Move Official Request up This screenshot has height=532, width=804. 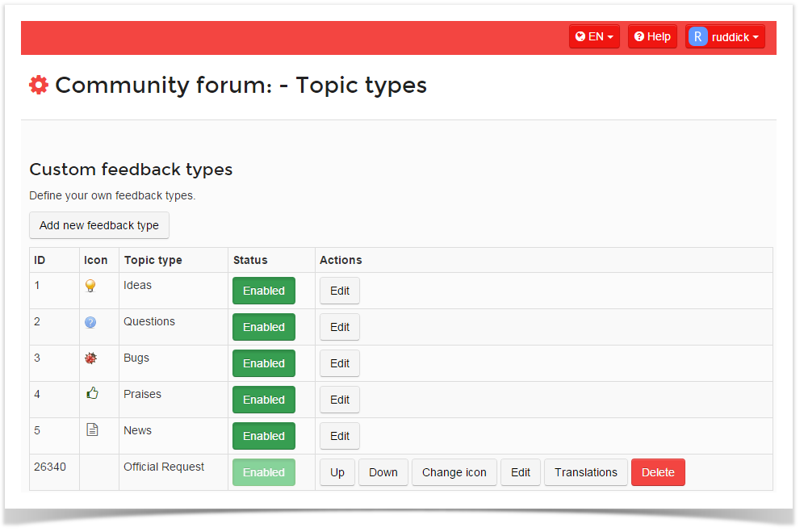click(337, 472)
